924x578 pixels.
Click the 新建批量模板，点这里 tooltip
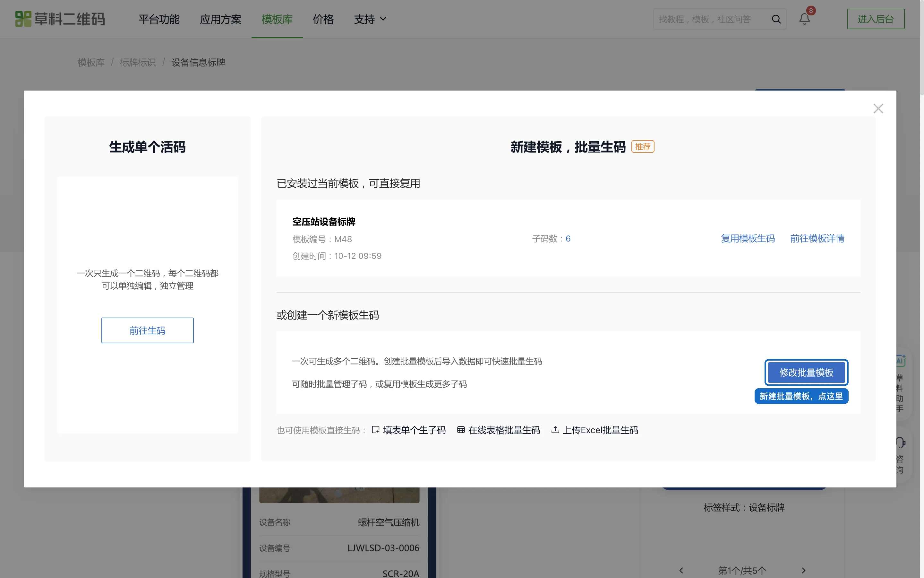click(x=801, y=396)
